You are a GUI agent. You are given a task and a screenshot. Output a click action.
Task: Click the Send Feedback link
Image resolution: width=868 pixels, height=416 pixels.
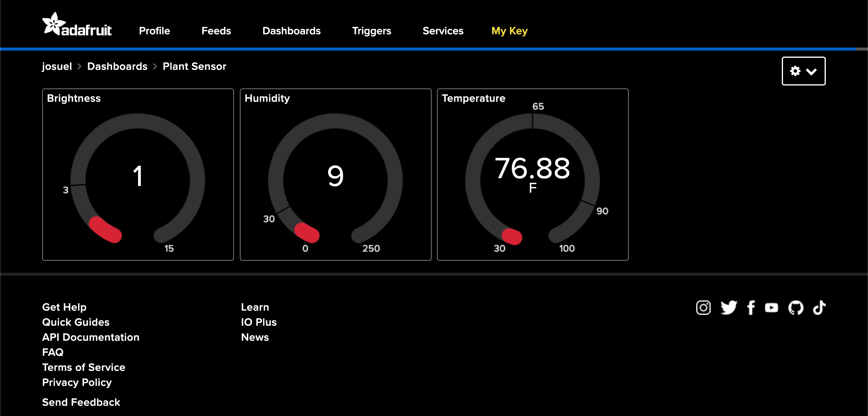coord(81,402)
